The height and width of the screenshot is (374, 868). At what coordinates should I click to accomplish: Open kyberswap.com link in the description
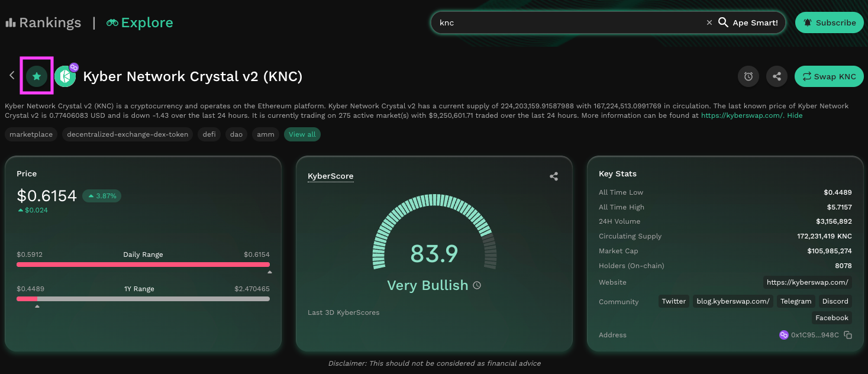point(742,115)
